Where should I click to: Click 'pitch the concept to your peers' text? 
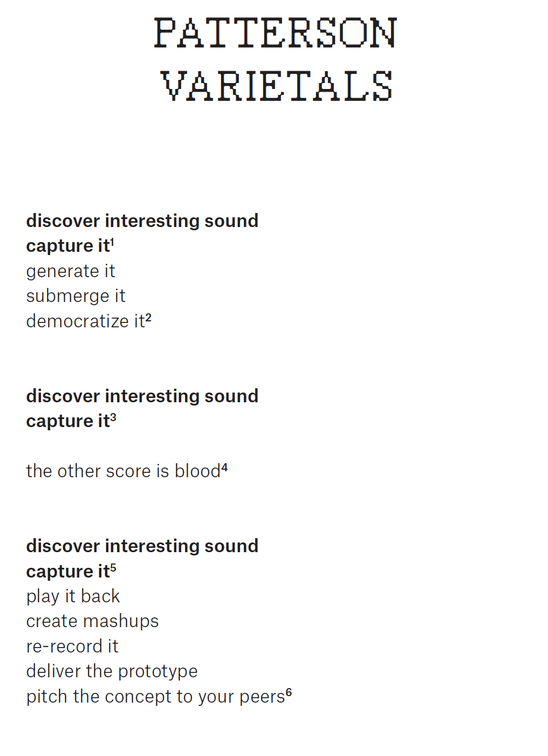155,697
